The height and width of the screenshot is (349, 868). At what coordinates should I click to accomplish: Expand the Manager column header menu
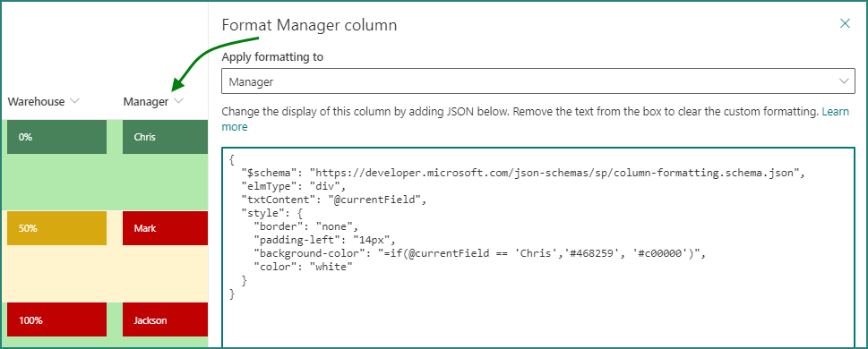coord(178,101)
